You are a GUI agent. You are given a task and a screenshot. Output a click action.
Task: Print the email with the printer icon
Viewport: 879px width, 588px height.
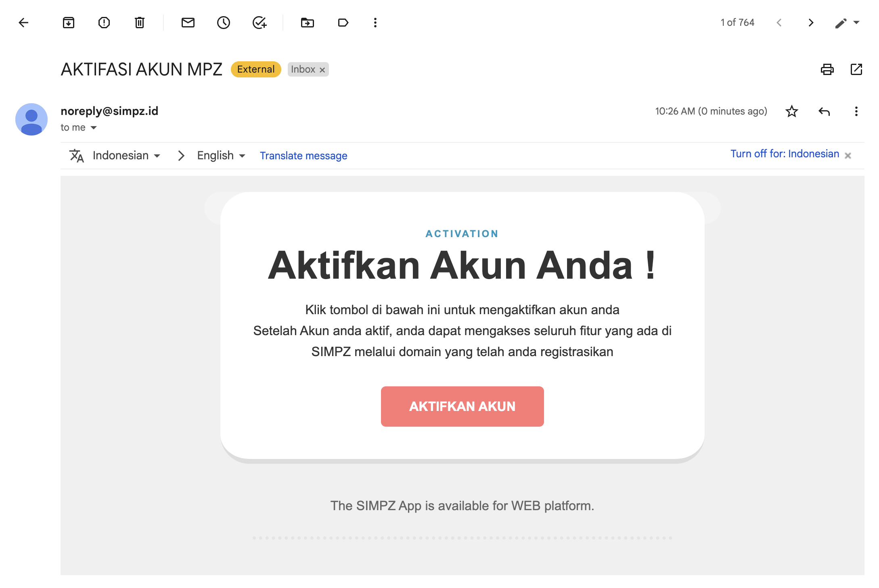(827, 69)
